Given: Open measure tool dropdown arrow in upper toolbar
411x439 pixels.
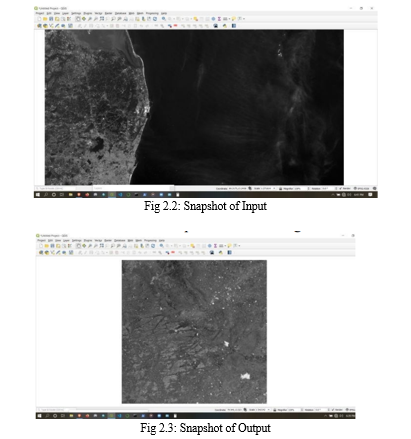Looking at the screenshot, I should [x=229, y=19].
